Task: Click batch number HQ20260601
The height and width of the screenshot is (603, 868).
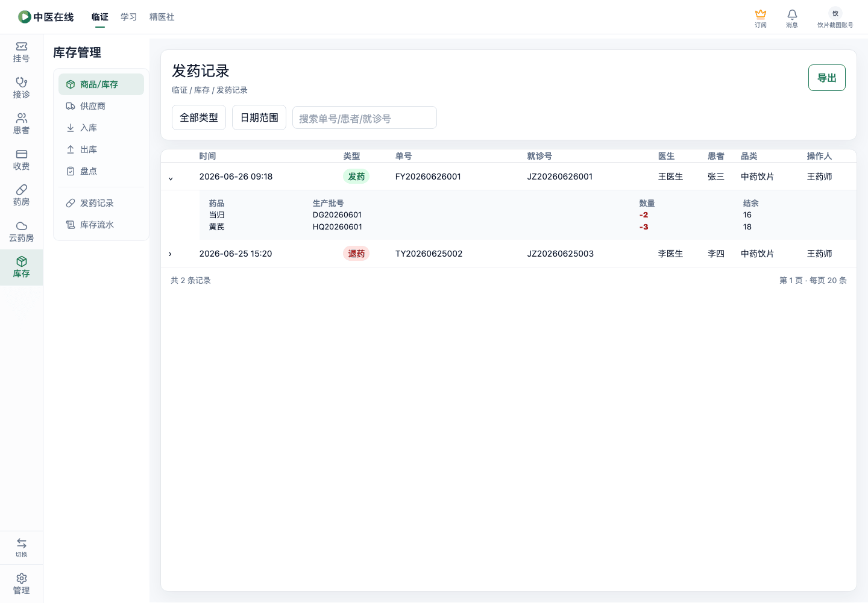Action: pyautogui.click(x=338, y=227)
